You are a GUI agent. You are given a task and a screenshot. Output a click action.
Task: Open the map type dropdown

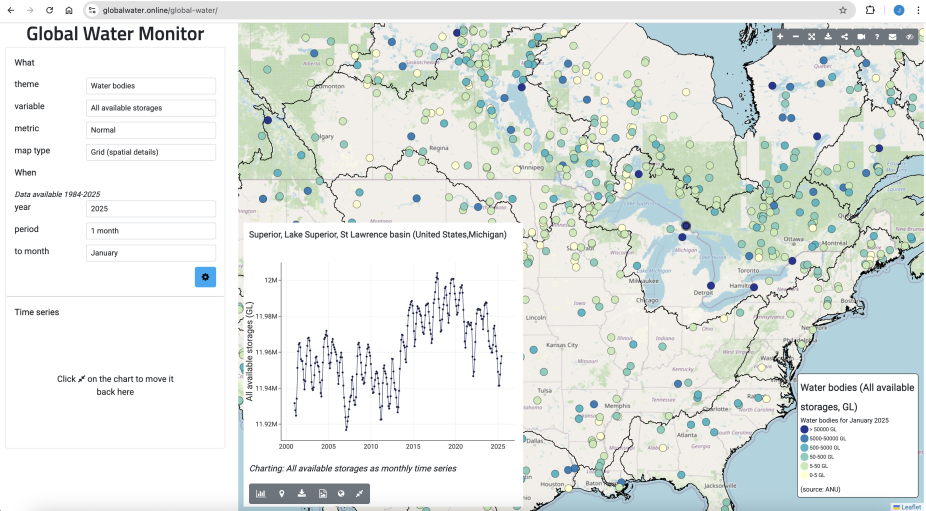[151, 152]
